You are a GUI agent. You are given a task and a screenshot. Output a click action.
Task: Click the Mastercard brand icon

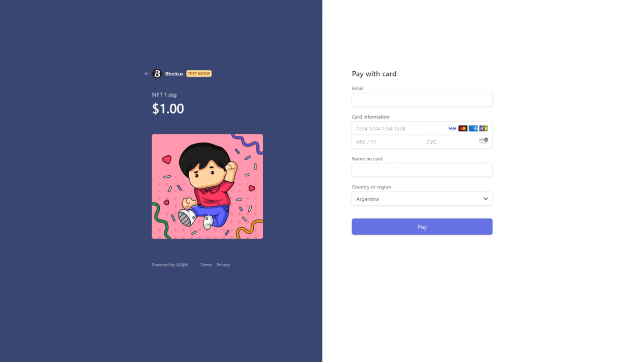(x=463, y=128)
